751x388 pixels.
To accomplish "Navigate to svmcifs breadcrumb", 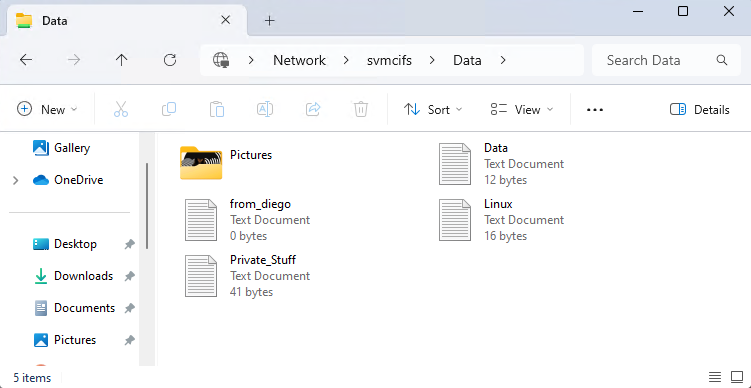I will 389,60.
